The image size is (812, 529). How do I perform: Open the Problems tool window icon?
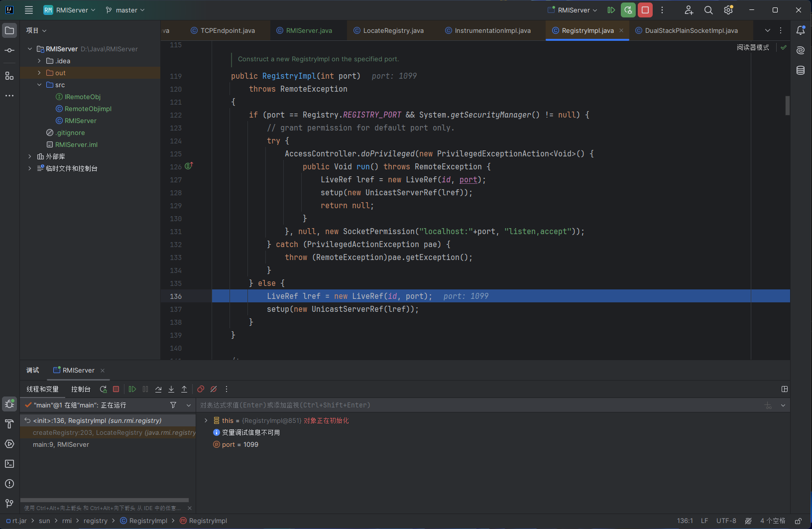pyautogui.click(x=9, y=484)
